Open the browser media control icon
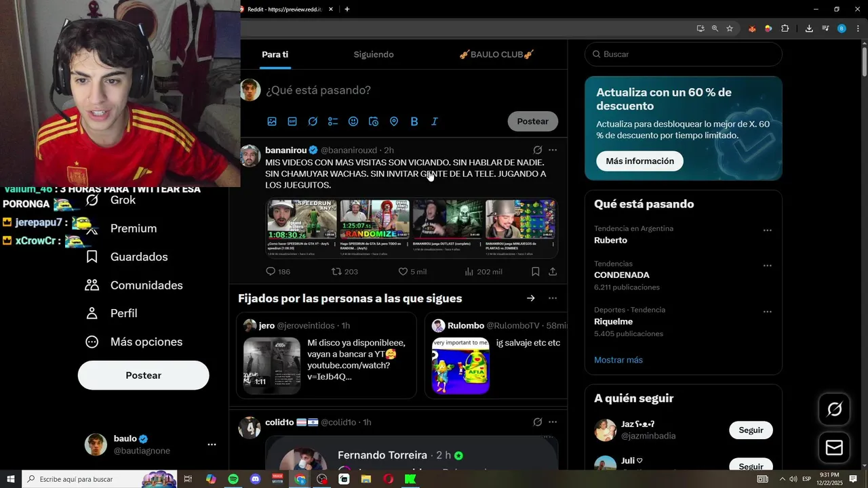Screen dimensions: 868x488 tap(825, 28)
